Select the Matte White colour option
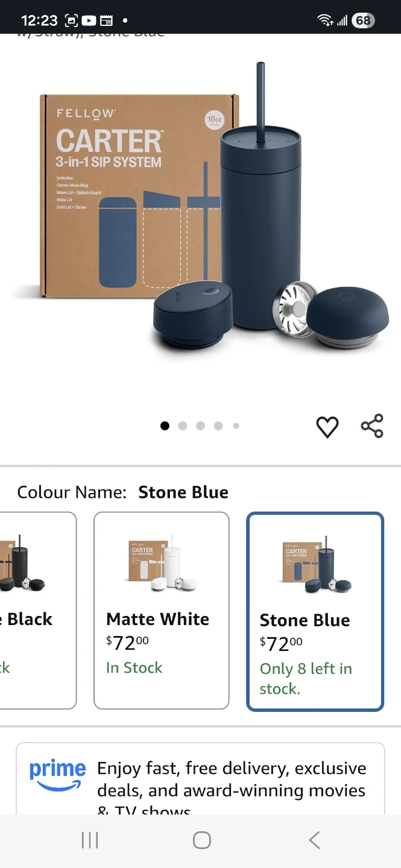 (162, 611)
